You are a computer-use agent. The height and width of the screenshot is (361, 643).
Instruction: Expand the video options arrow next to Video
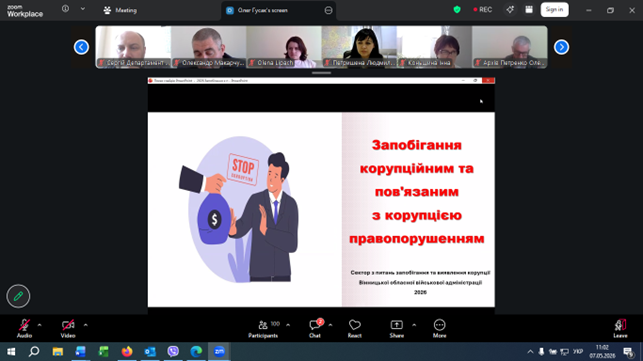[x=86, y=325]
